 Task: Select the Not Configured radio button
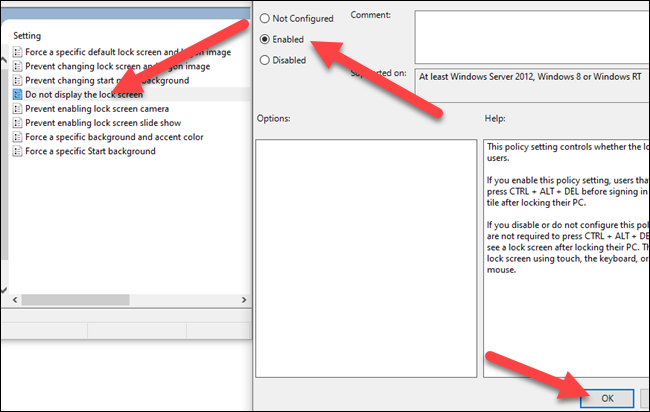[x=265, y=19]
